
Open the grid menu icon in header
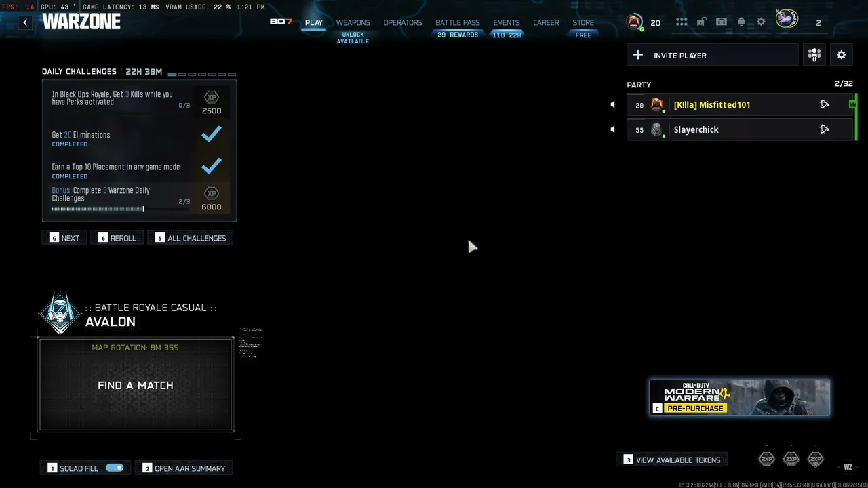pos(682,22)
